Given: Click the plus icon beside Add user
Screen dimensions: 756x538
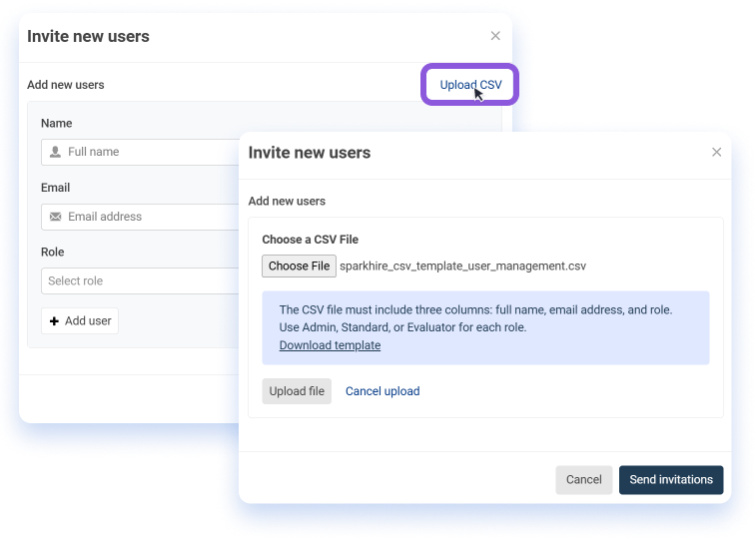Looking at the screenshot, I should click(x=54, y=321).
